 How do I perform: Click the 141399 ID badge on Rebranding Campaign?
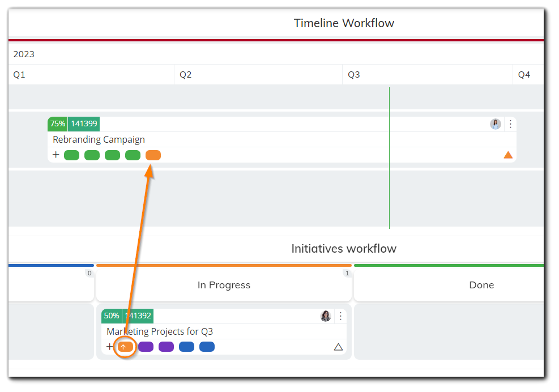[x=83, y=123]
